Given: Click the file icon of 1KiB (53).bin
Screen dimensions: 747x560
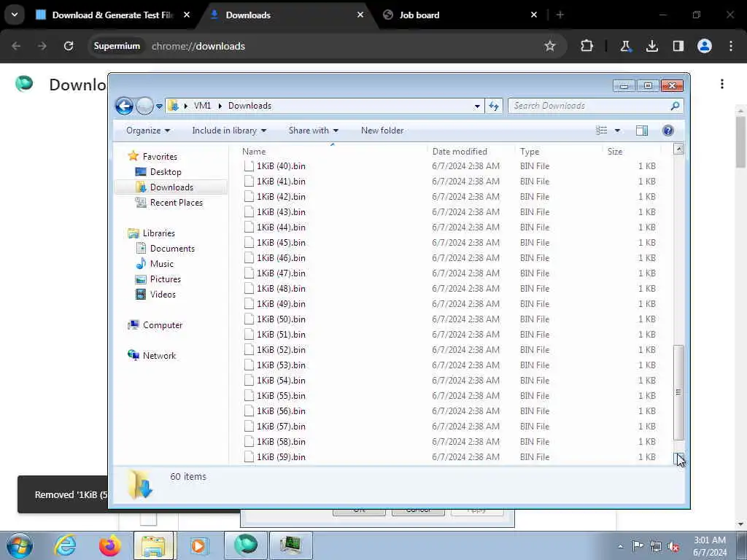Looking at the screenshot, I should coord(249,365).
